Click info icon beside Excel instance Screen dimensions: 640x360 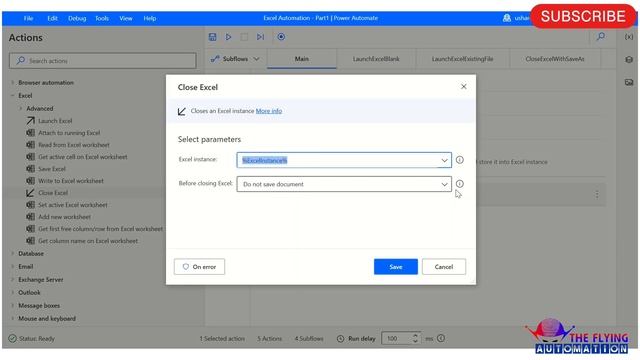(x=460, y=160)
